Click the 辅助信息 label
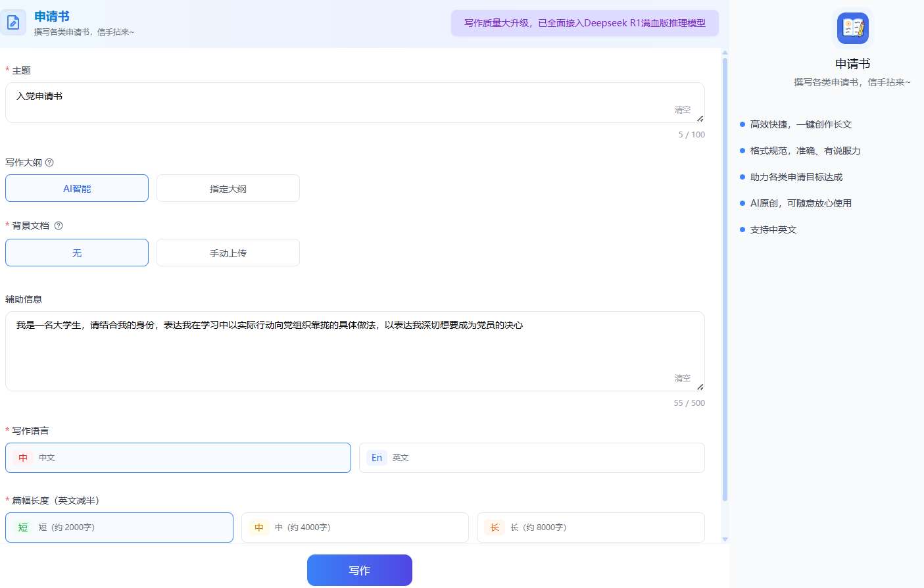The image size is (924, 588). coord(24,299)
